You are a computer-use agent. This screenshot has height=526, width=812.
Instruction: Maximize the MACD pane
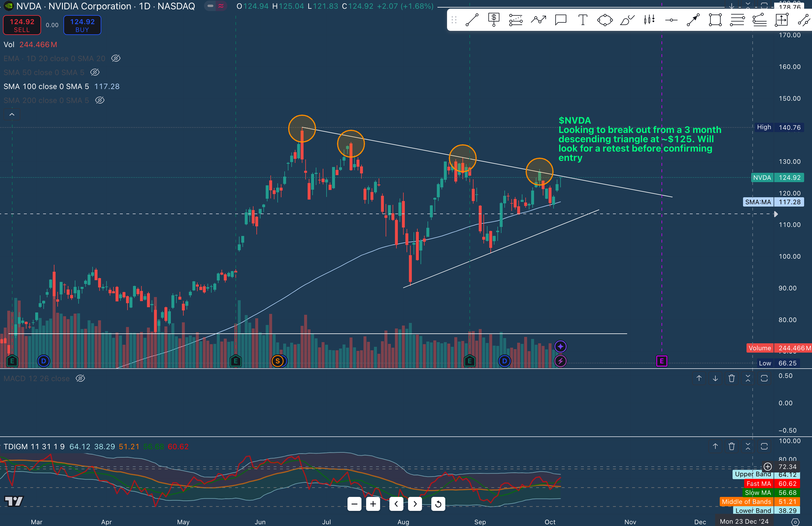click(x=764, y=378)
